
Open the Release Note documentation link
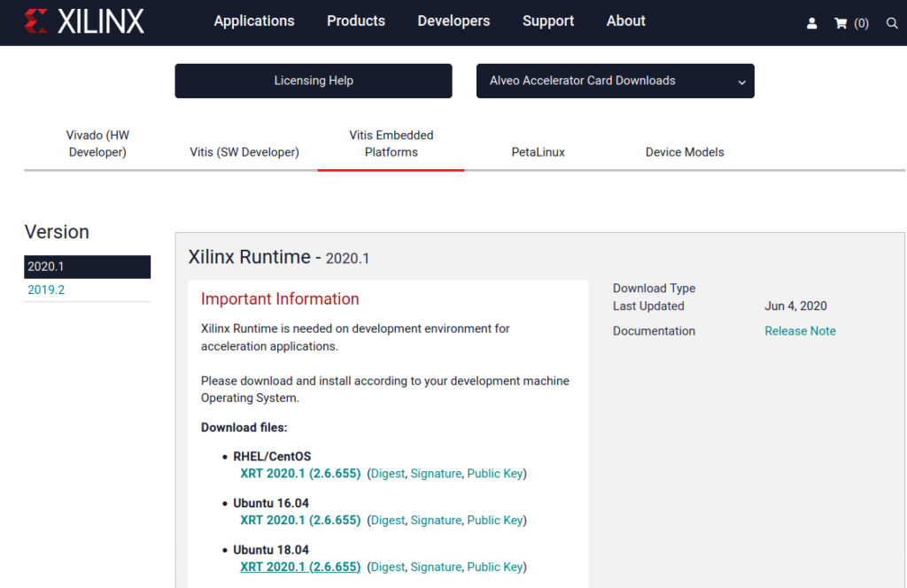click(x=800, y=331)
